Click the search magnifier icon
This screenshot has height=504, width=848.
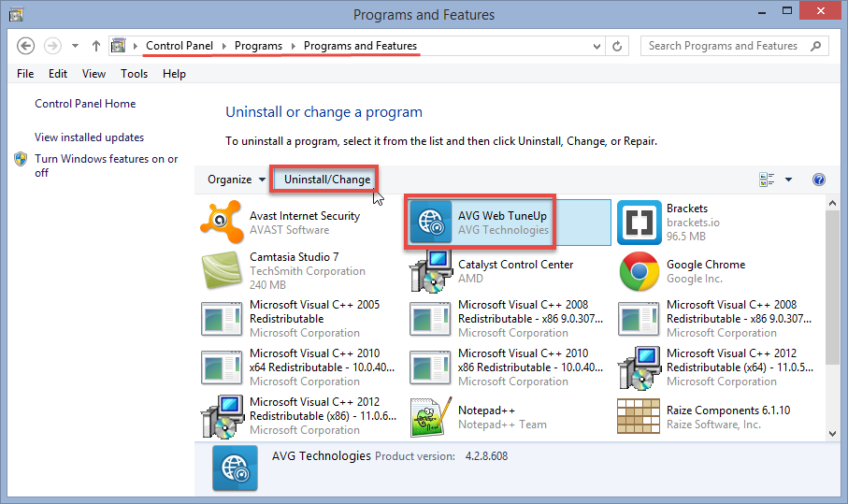point(815,46)
